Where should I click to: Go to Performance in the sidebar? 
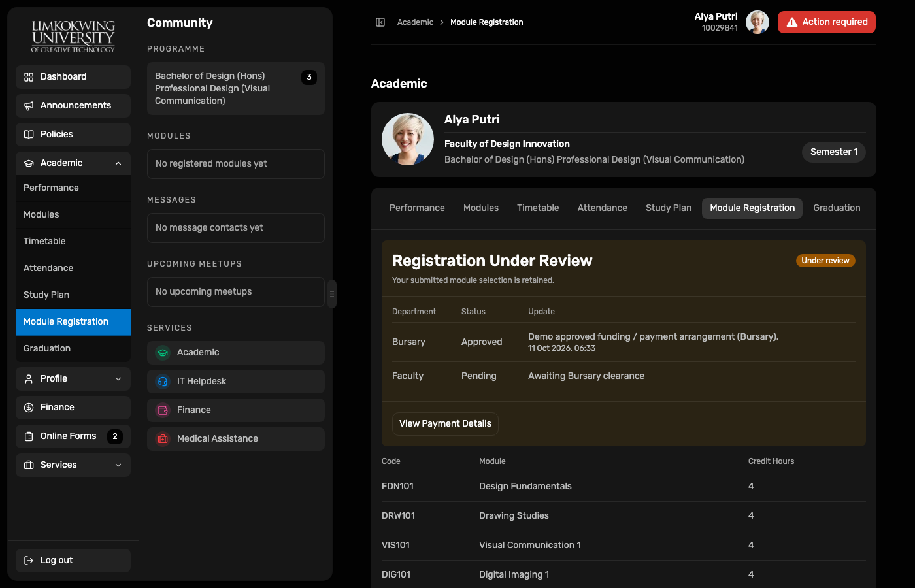(x=73, y=188)
